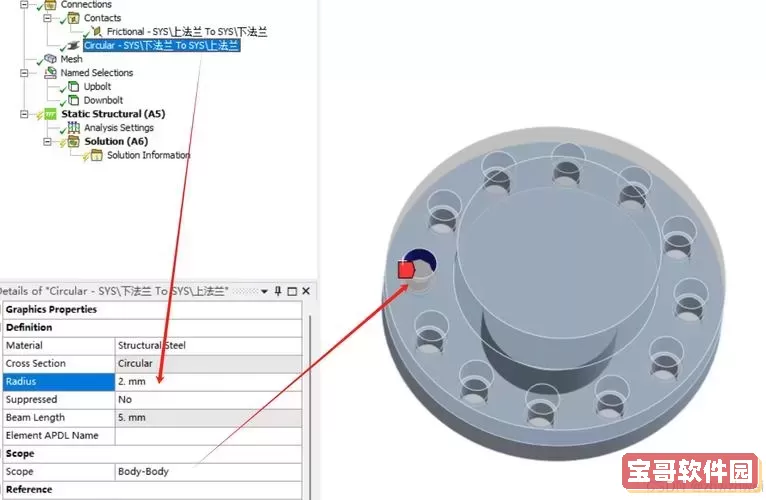Viewport: 766px width, 500px height.
Task: Click the Material value Structural Steel
Action: pyautogui.click(x=209, y=346)
